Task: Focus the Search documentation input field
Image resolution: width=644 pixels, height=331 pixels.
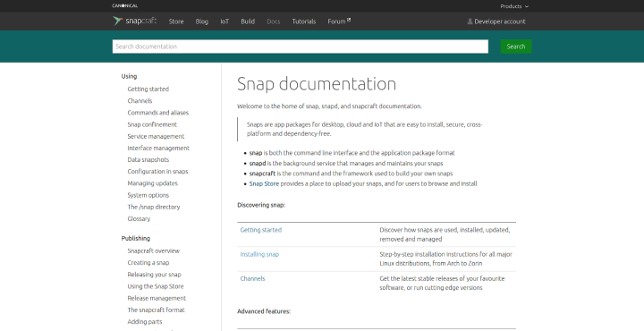Action: click(x=301, y=47)
